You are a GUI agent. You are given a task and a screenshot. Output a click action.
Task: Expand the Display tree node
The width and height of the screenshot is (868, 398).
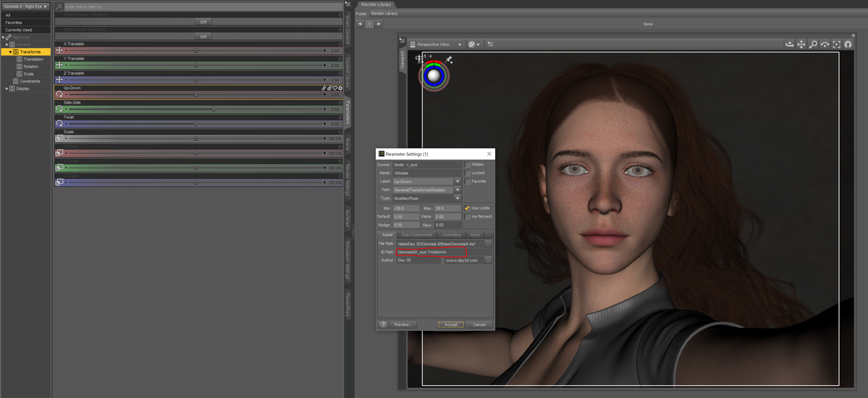[7, 88]
